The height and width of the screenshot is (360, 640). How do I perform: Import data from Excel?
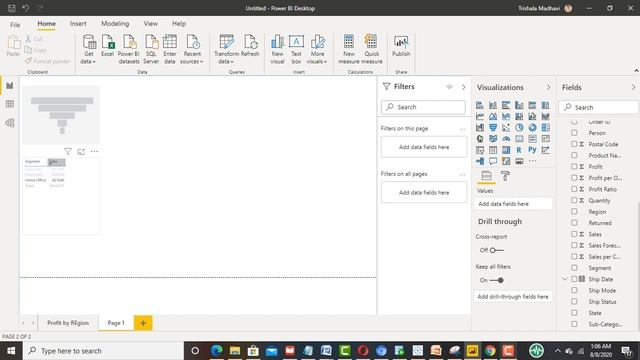point(108,46)
